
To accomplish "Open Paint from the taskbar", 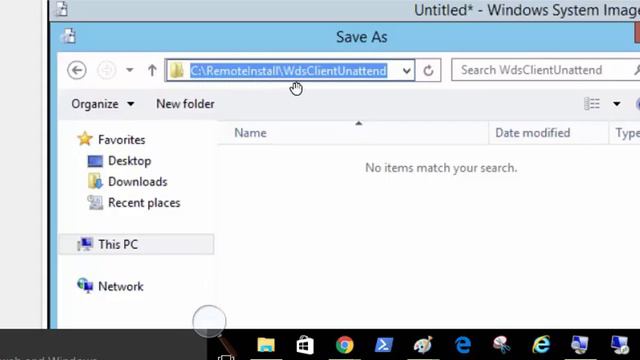I will point(423,345).
